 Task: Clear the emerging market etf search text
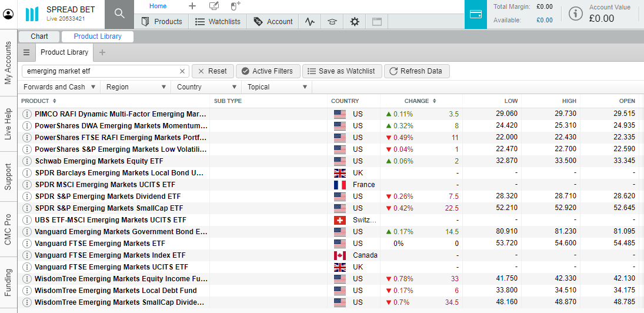click(x=182, y=71)
